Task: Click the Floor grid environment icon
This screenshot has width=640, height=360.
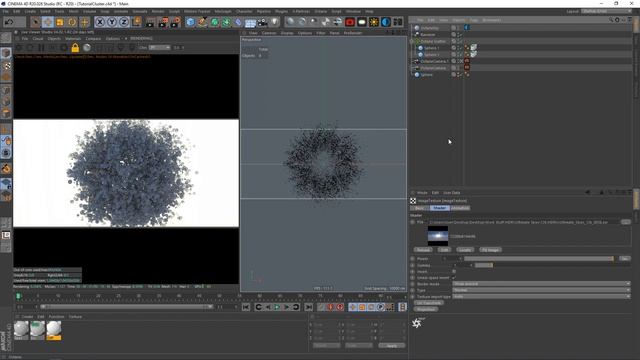Action: click(250, 22)
